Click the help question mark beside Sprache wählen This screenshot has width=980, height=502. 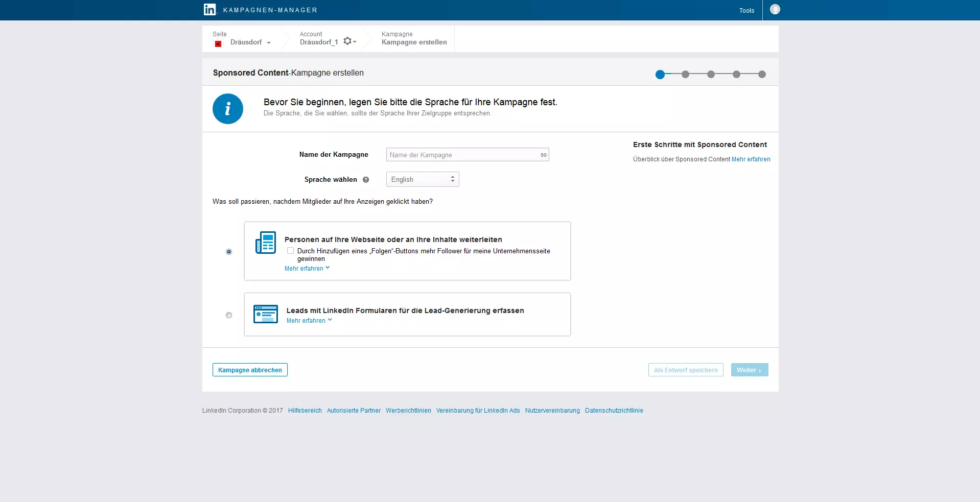(x=366, y=180)
